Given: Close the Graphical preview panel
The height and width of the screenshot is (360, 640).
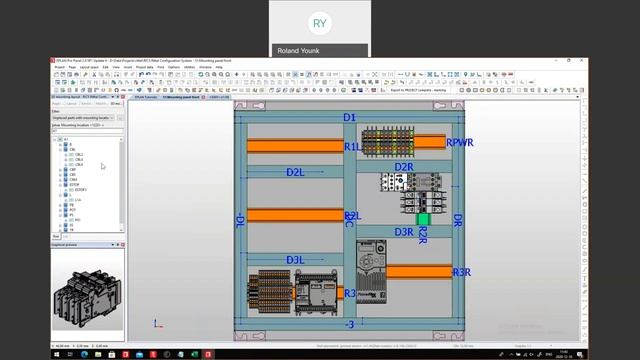Looking at the screenshot, I should pyautogui.click(x=123, y=245).
